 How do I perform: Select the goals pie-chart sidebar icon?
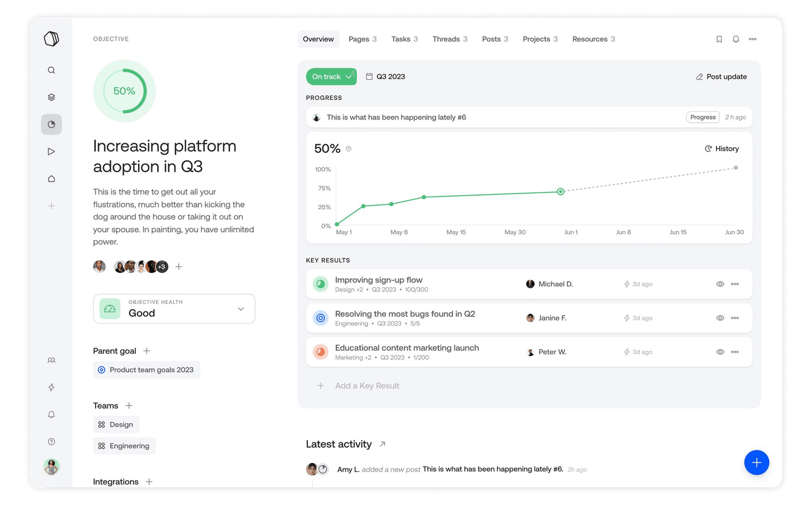[x=51, y=124]
